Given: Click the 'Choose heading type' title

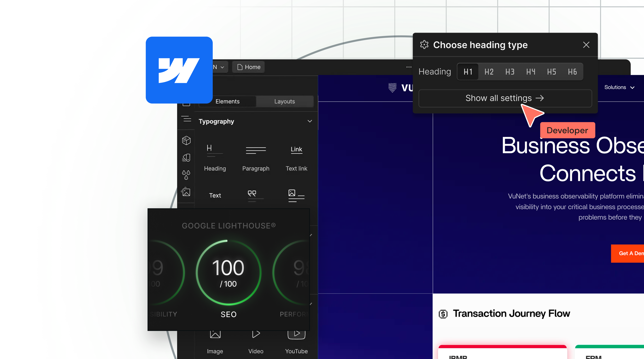Looking at the screenshot, I should [x=480, y=45].
